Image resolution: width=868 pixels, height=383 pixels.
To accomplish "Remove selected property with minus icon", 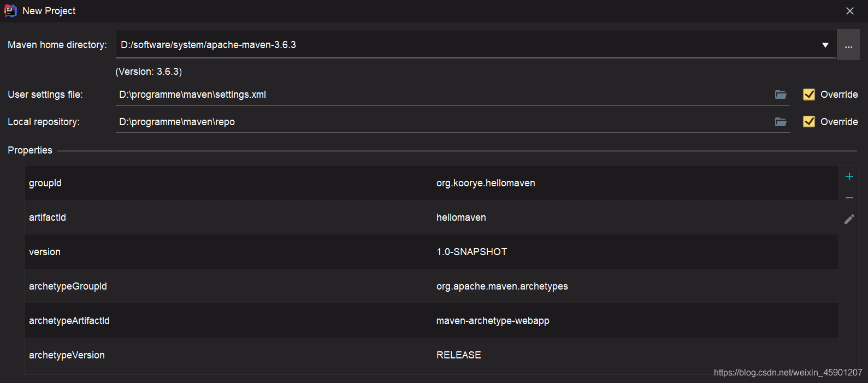I will (x=849, y=198).
